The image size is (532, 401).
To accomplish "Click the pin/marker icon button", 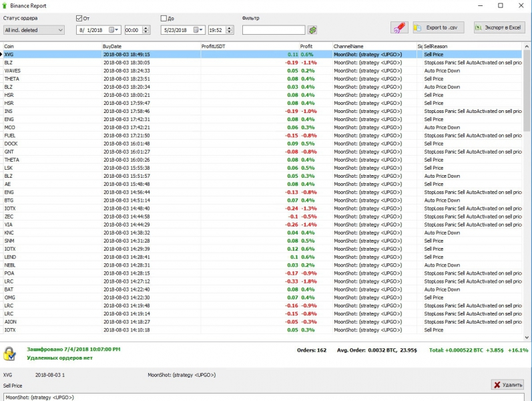I will click(x=399, y=27).
